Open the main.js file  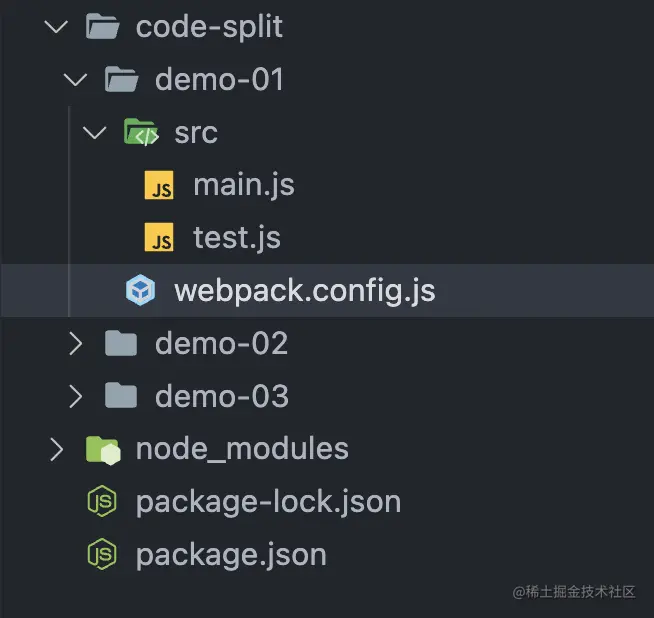(243, 186)
